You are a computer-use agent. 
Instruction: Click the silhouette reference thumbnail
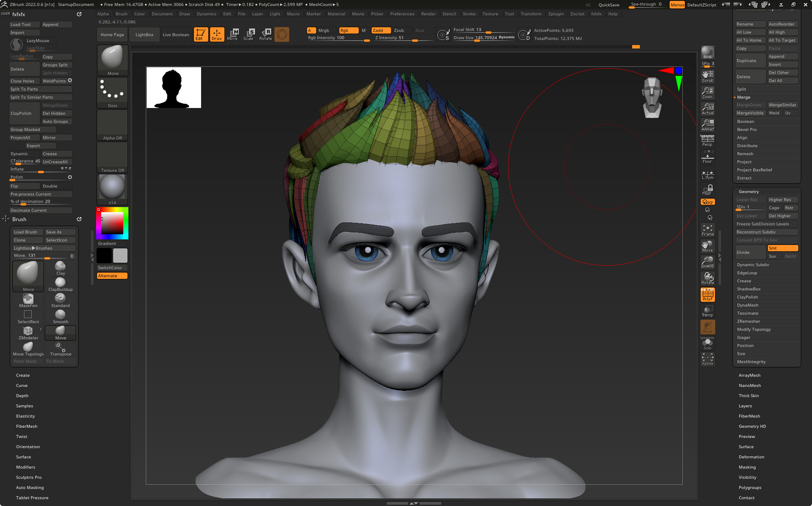pos(173,87)
